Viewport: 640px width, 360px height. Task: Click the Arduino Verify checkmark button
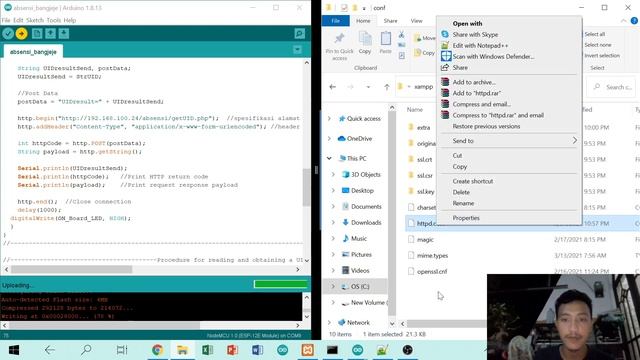[8, 33]
